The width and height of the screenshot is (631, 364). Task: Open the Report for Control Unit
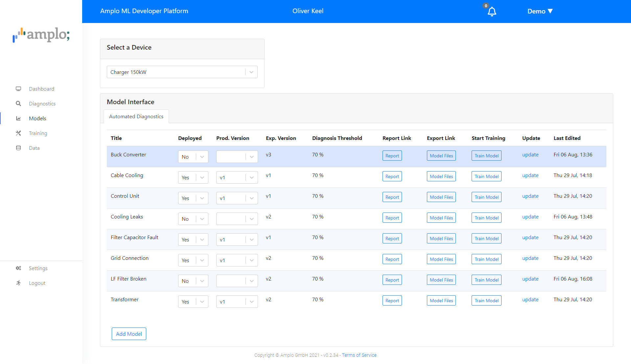tap(392, 197)
